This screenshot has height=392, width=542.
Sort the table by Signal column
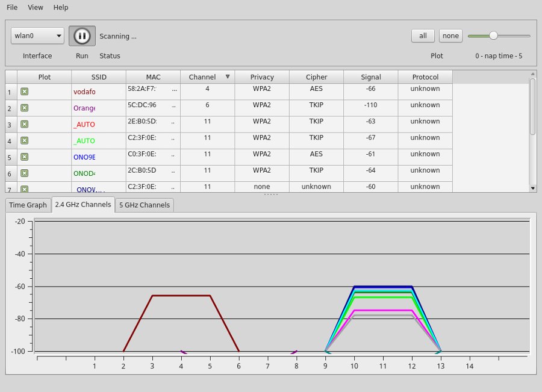coord(370,77)
